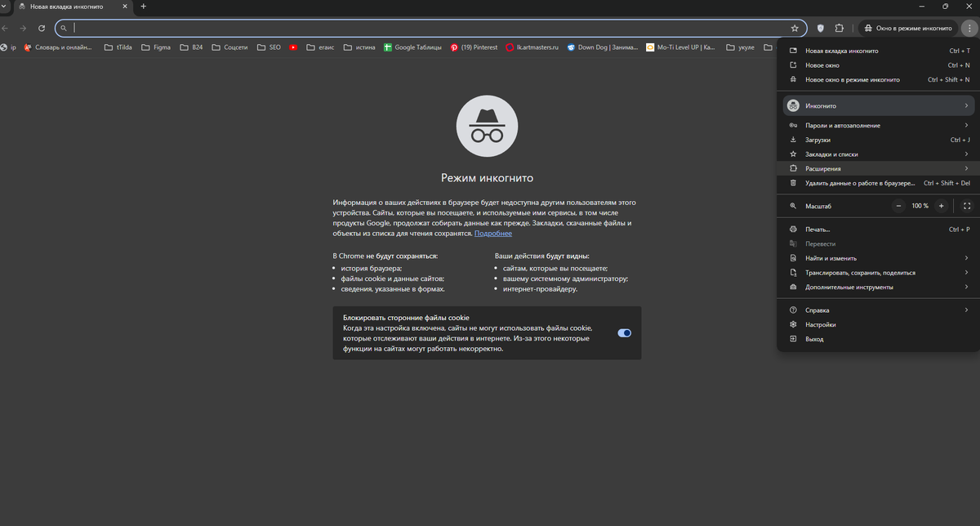Expand 'Найти и изменить' submenu
Viewport: 980px width, 526px height.
coord(879,258)
